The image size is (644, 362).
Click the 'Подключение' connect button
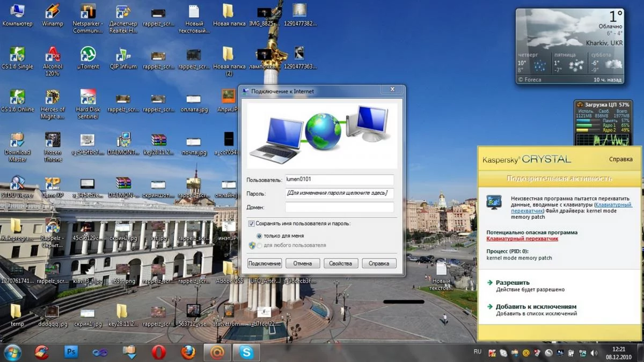tap(264, 263)
